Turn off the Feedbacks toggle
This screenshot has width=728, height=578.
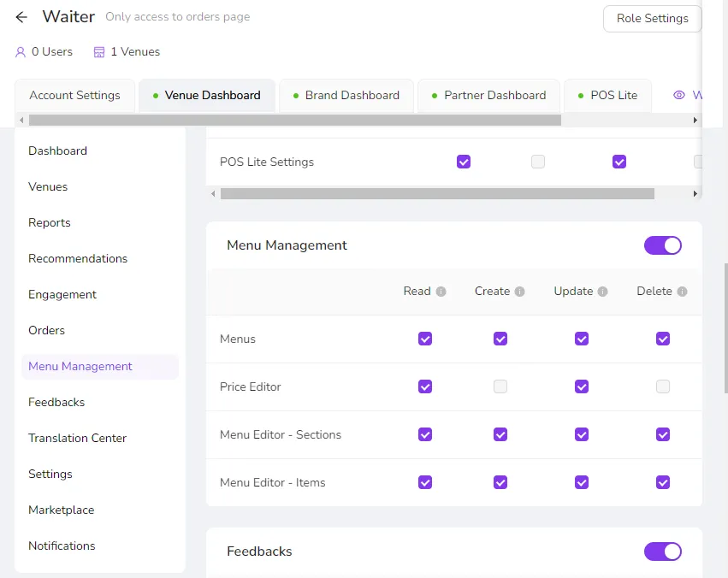pos(662,551)
